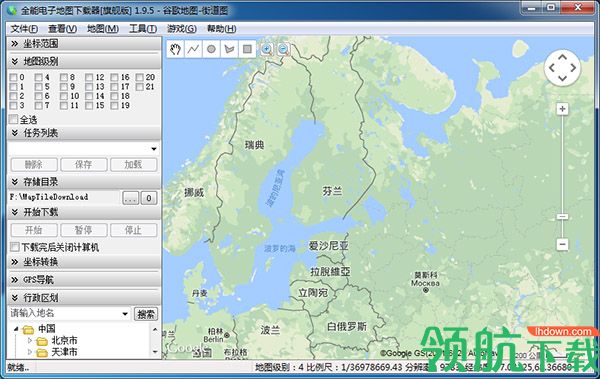Click the map pan direction control

click(x=562, y=68)
